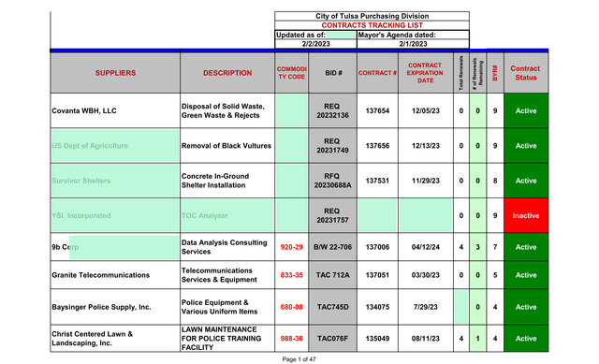Click contract number 137656

pos(377,146)
